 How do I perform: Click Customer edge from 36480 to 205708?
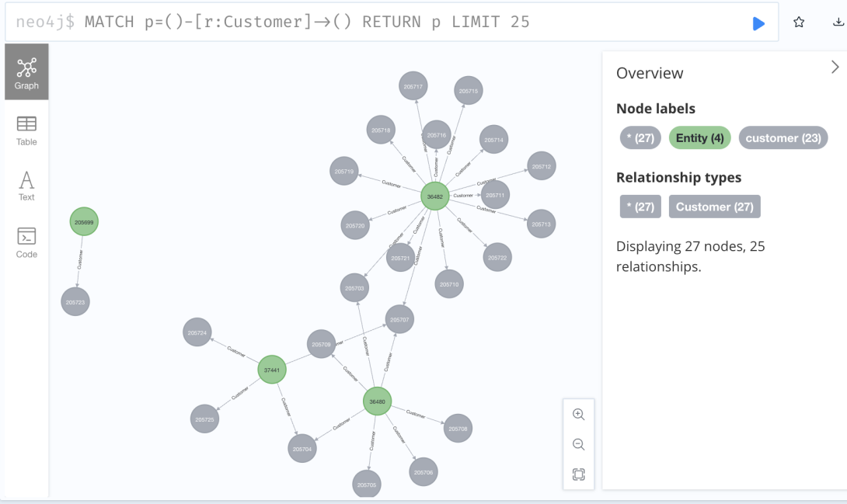coord(416,414)
